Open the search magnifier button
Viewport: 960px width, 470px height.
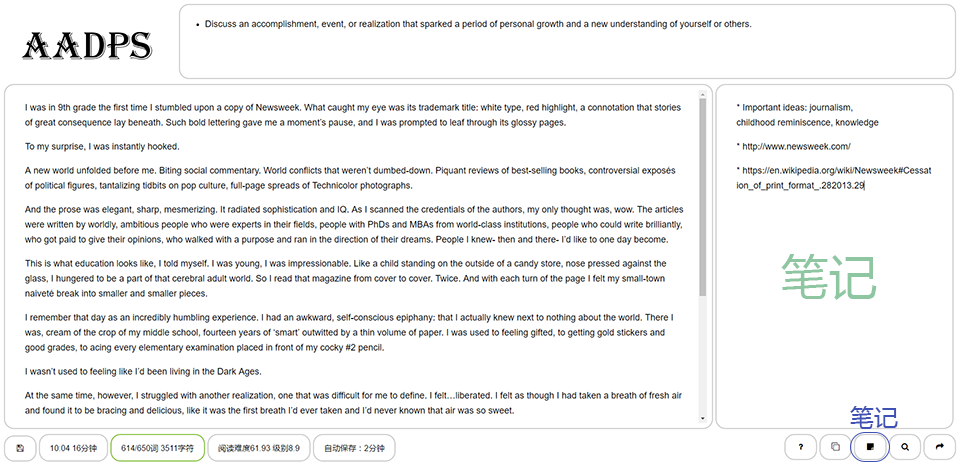click(x=905, y=447)
